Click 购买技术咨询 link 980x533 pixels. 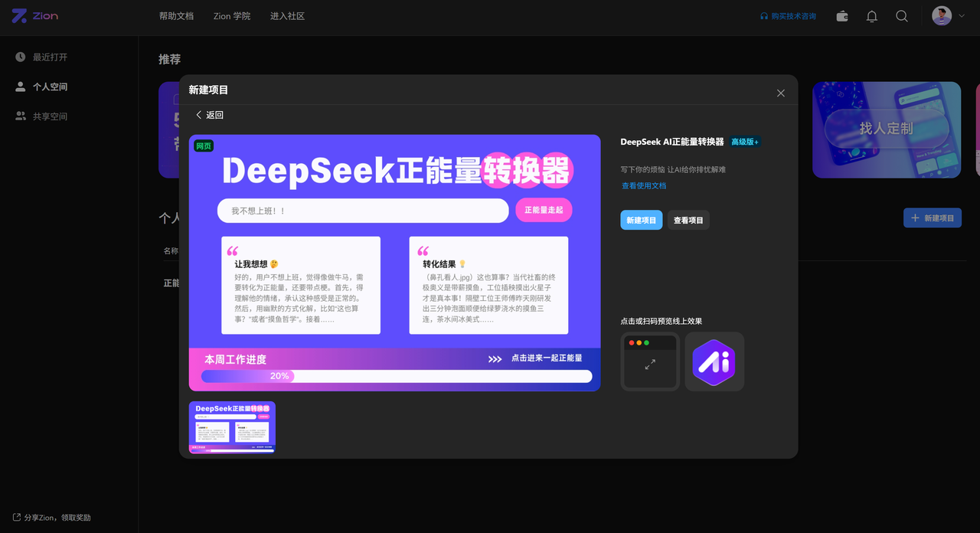(x=788, y=16)
